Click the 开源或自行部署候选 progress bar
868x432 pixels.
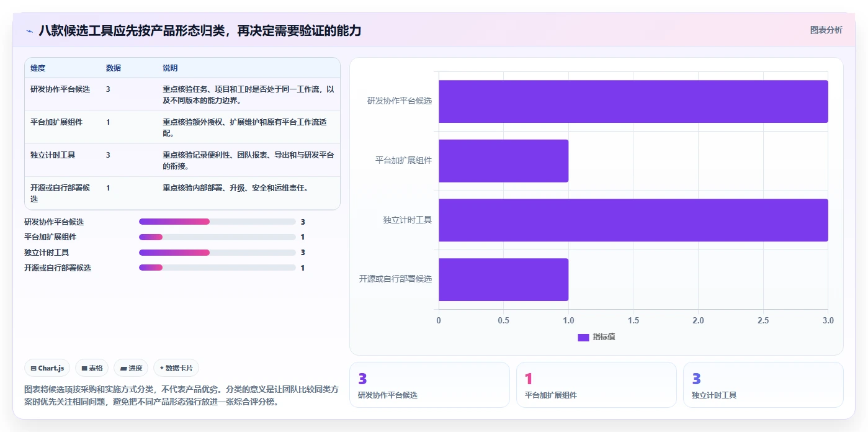(217, 268)
